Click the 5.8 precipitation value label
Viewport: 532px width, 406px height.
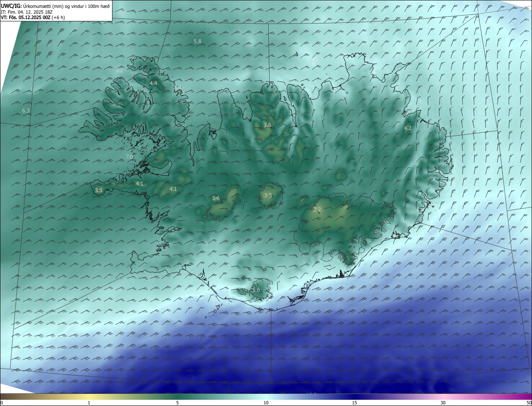pos(197,41)
